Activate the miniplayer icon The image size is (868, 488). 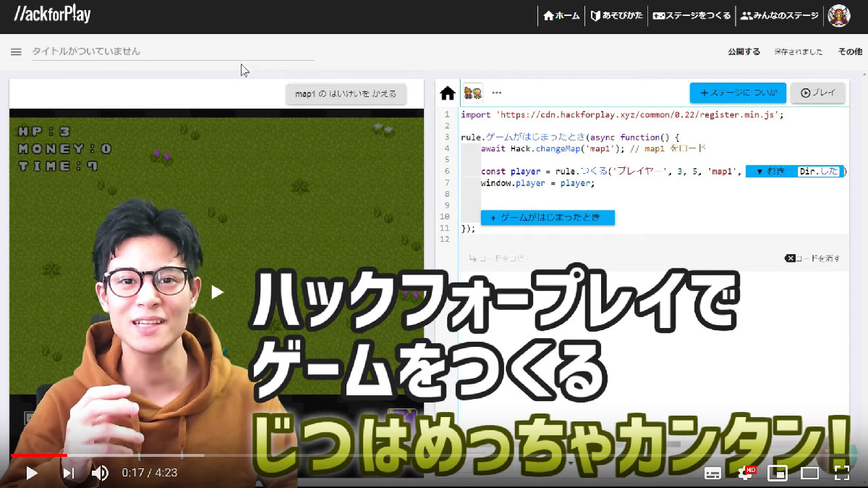[x=778, y=473]
